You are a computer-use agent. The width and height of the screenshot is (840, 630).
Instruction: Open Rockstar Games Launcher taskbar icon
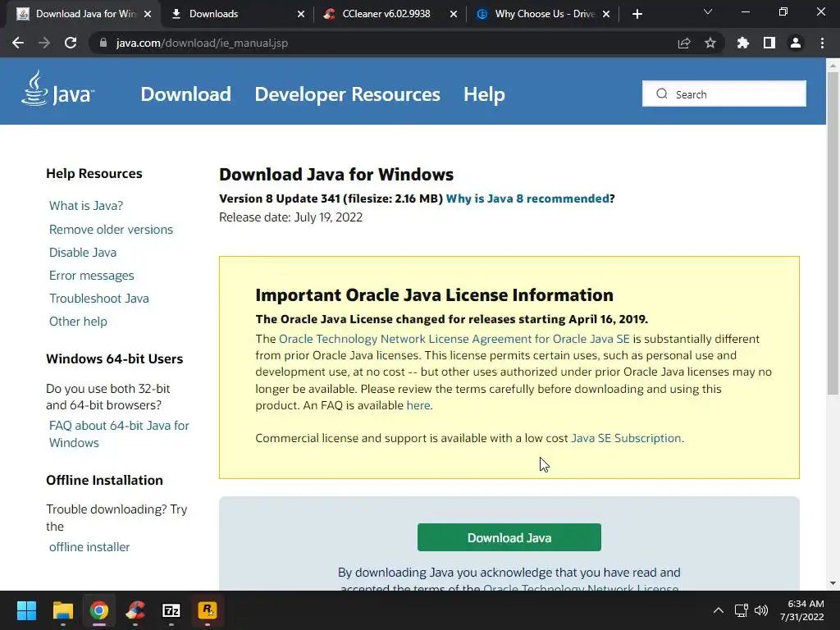(x=208, y=610)
